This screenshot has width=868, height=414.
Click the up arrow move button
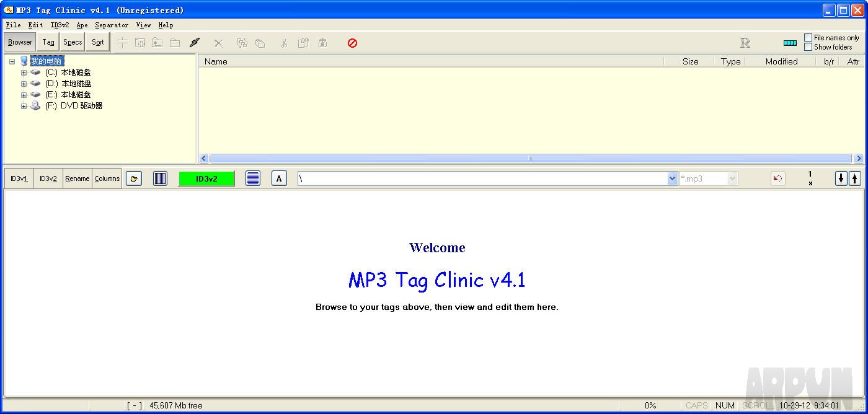click(x=855, y=178)
